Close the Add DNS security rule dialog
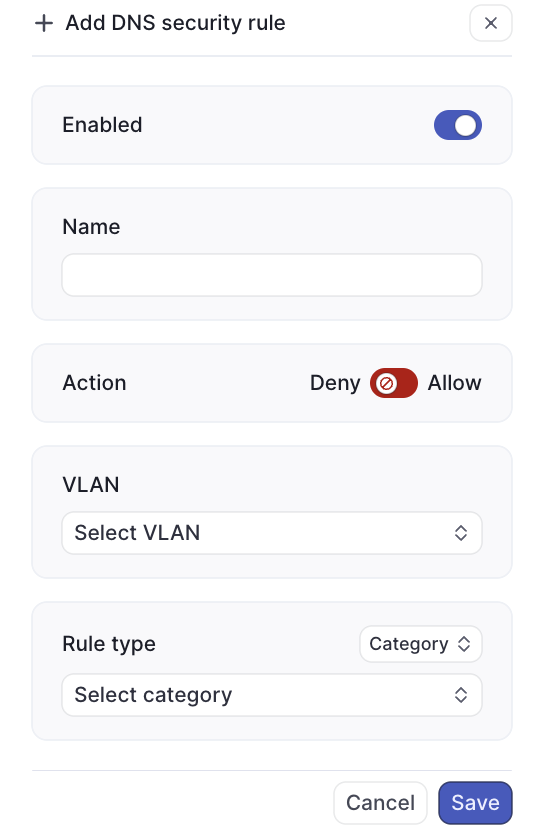 point(490,23)
